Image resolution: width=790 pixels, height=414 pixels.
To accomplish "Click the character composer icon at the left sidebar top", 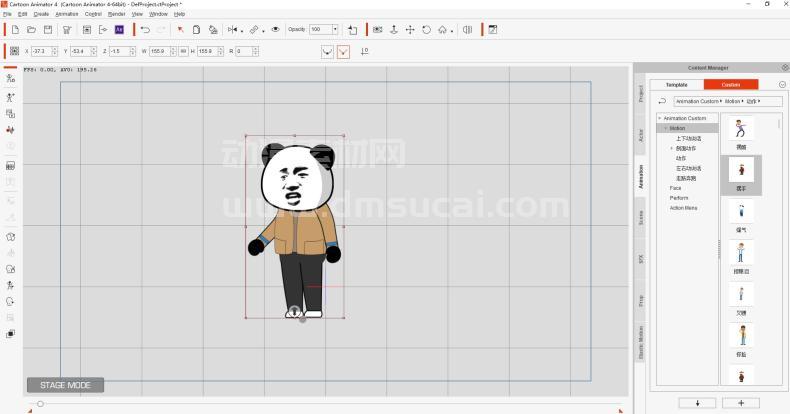I will pyautogui.click(x=10, y=78).
